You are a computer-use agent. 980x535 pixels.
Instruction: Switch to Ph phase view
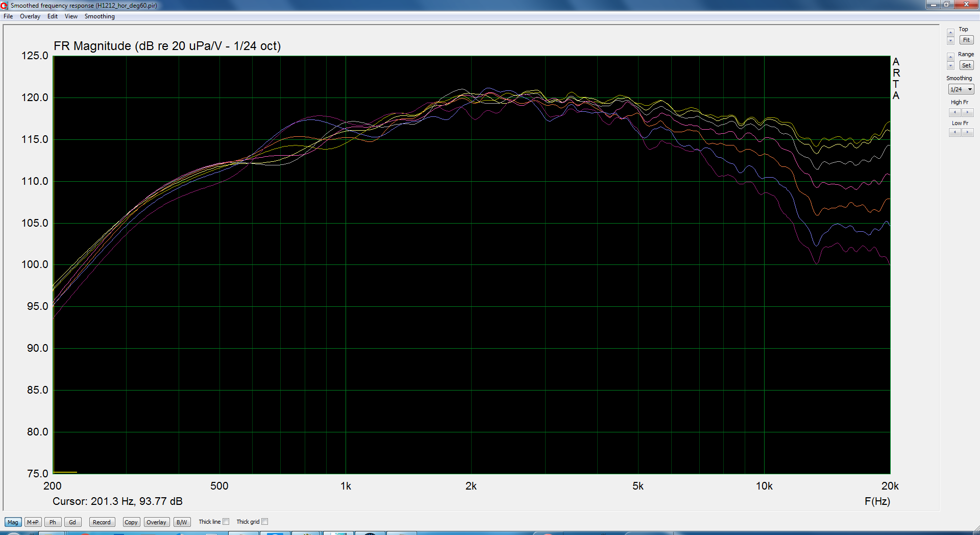(53, 522)
